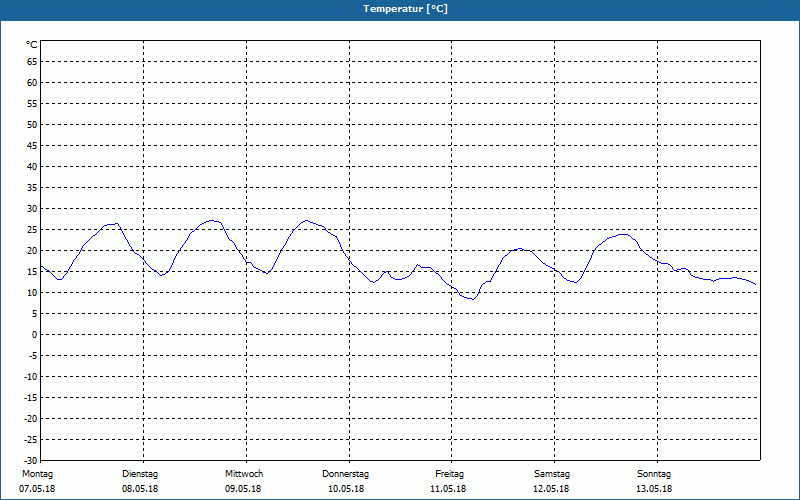Click the 15 y-axis value

coord(32,271)
